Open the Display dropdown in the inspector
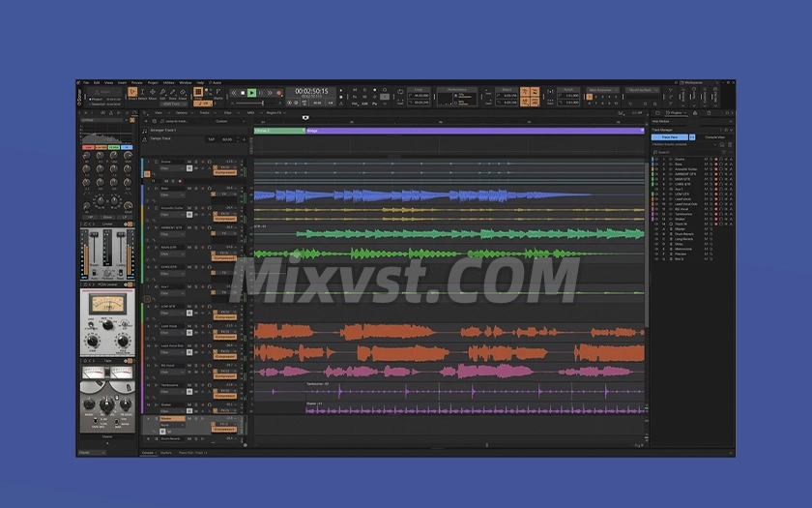Screen dimensions: 812x508 [92, 453]
